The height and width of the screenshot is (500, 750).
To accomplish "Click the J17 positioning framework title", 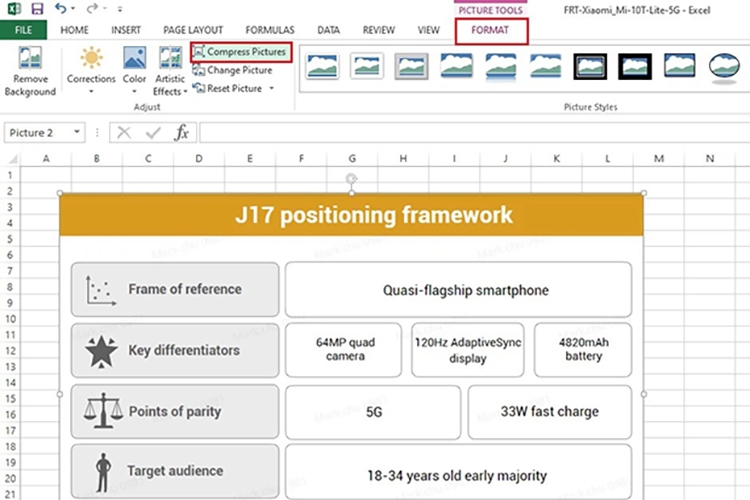I will (x=374, y=215).
